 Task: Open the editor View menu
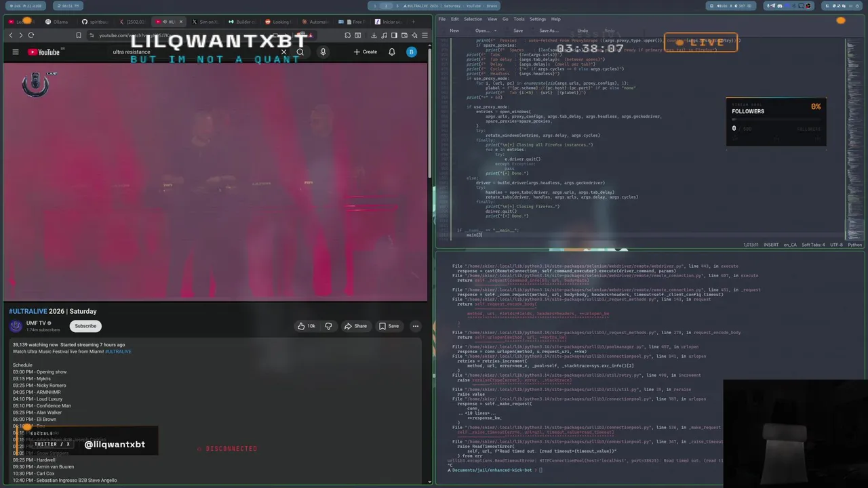493,19
